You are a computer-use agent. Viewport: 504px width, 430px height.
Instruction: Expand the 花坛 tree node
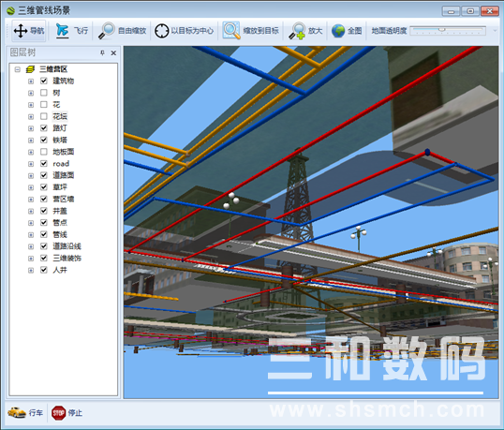[31, 117]
